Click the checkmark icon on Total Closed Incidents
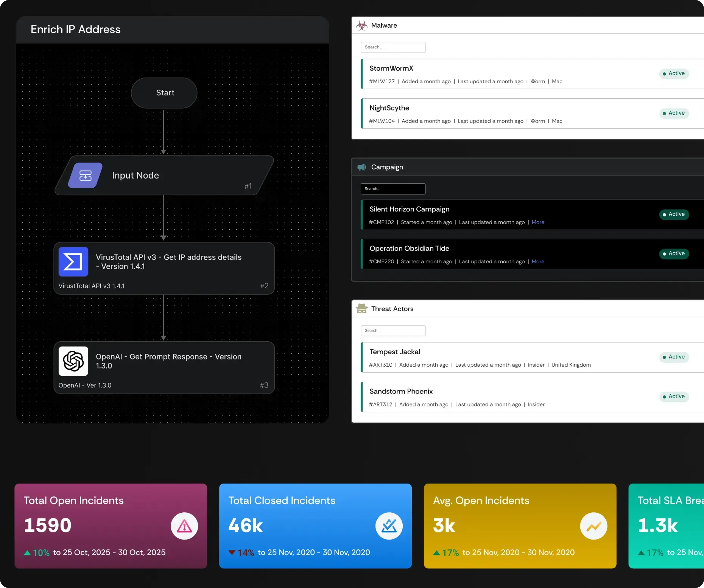 tap(389, 526)
